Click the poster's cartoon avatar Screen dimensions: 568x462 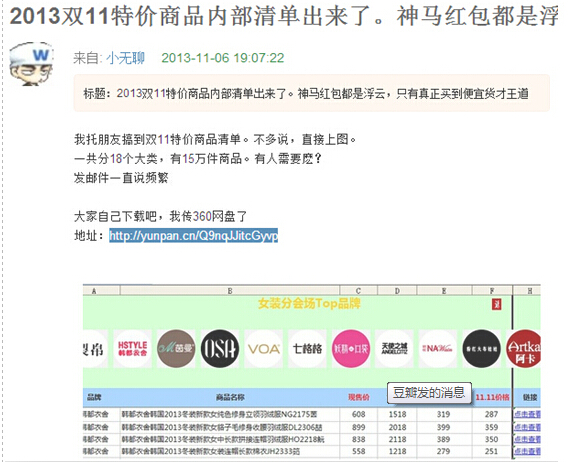(31, 64)
